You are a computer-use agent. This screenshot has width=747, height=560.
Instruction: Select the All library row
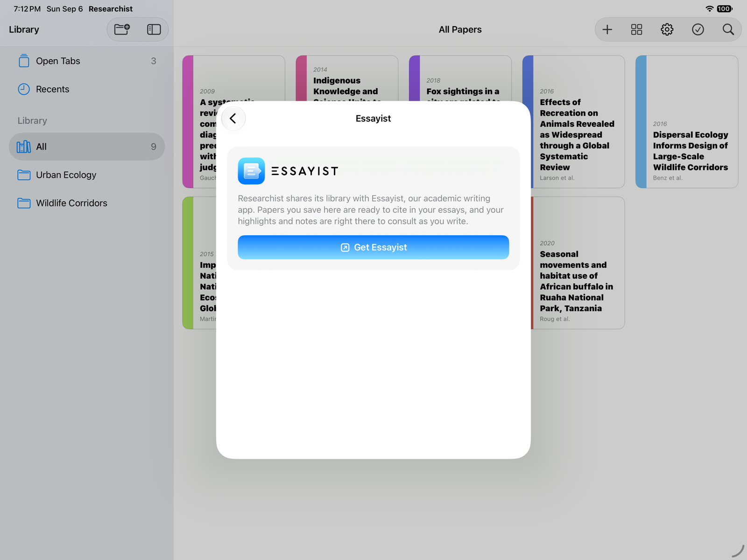click(87, 147)
